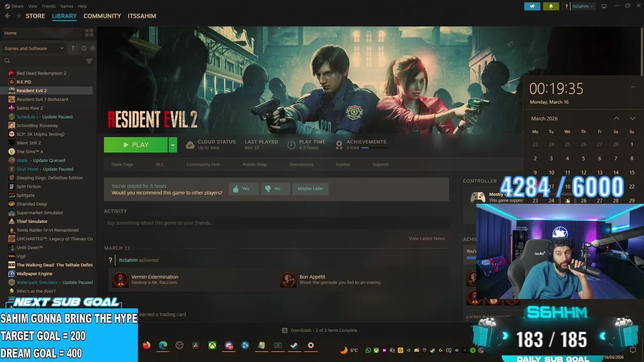This screenshot has height=362, width=644.
Task: Click the Home button in library sidebar
Action: (x=41, y=33)
